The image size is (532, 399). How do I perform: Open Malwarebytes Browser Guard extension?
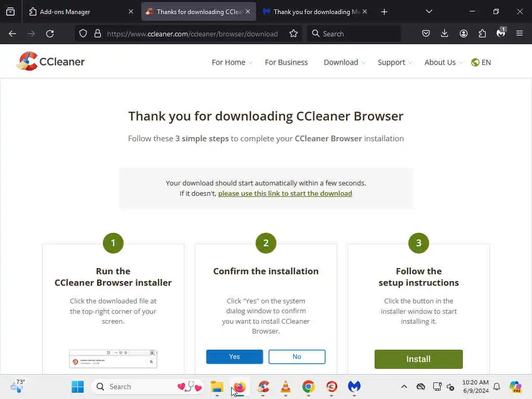click(x=501, y=33)
